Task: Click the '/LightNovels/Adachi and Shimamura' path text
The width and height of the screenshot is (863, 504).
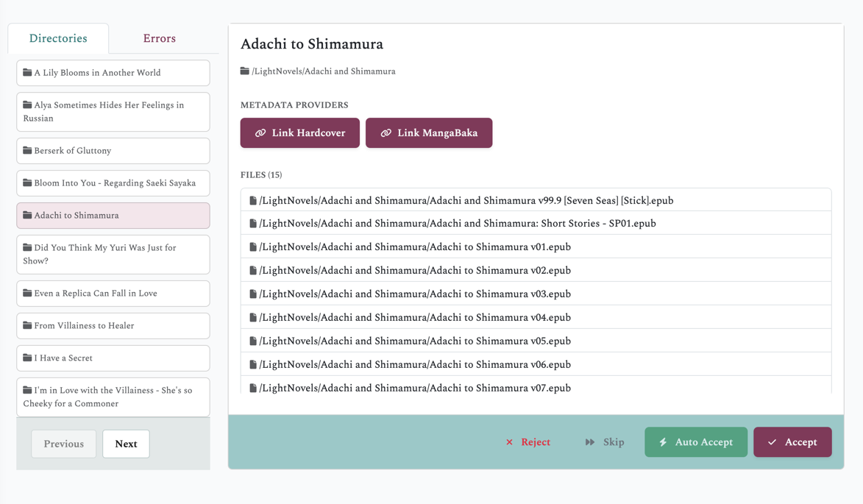Action: coord(324,71)
